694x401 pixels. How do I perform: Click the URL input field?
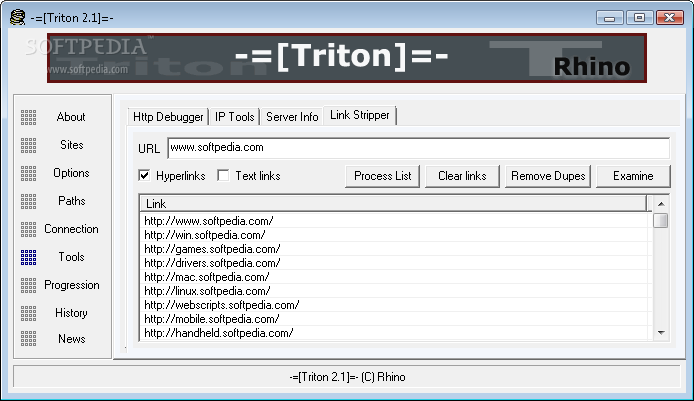click(x=418, y=147)
